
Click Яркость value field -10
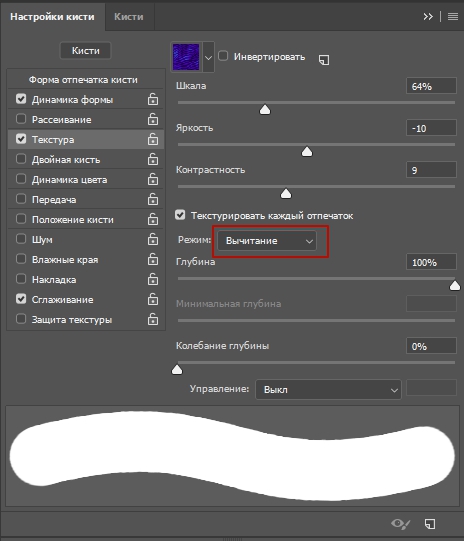[431, 128]
